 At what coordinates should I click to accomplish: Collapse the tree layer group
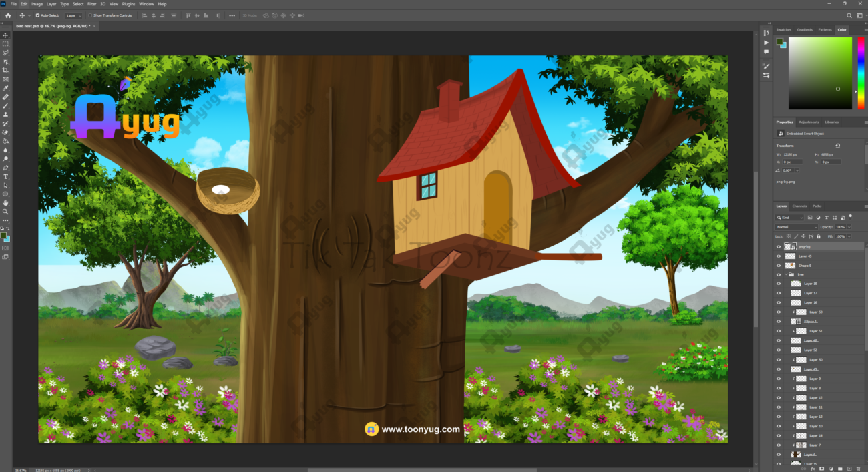(x=785, y=274)
